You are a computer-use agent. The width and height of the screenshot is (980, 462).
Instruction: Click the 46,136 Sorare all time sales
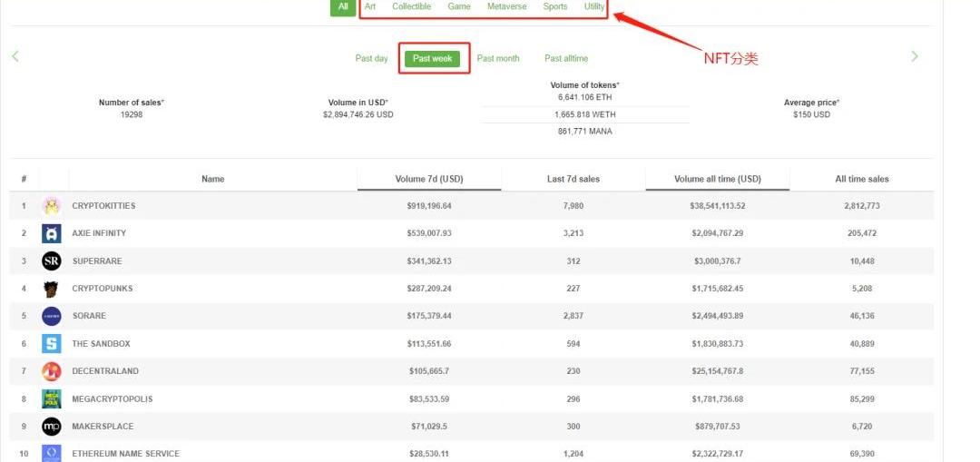click(x=862, y=316)
